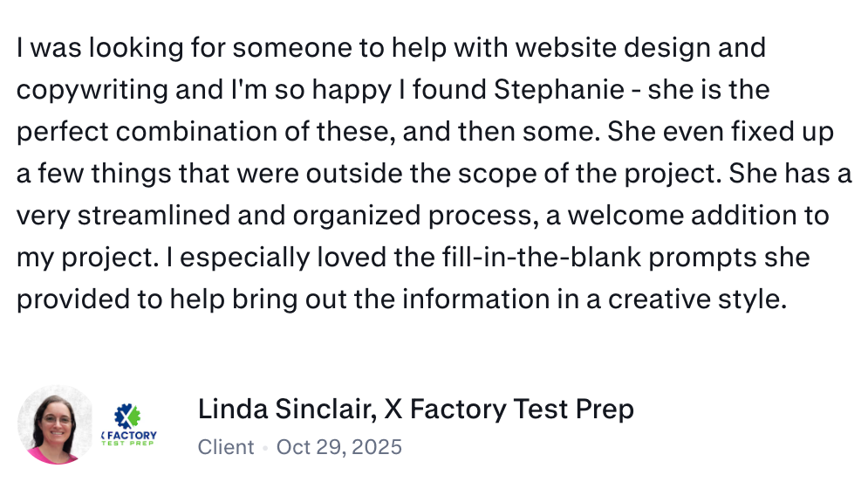Screen dimensions: 868x489
Task: Open X Factory Test Prep company name
Action: click(509, 410)
